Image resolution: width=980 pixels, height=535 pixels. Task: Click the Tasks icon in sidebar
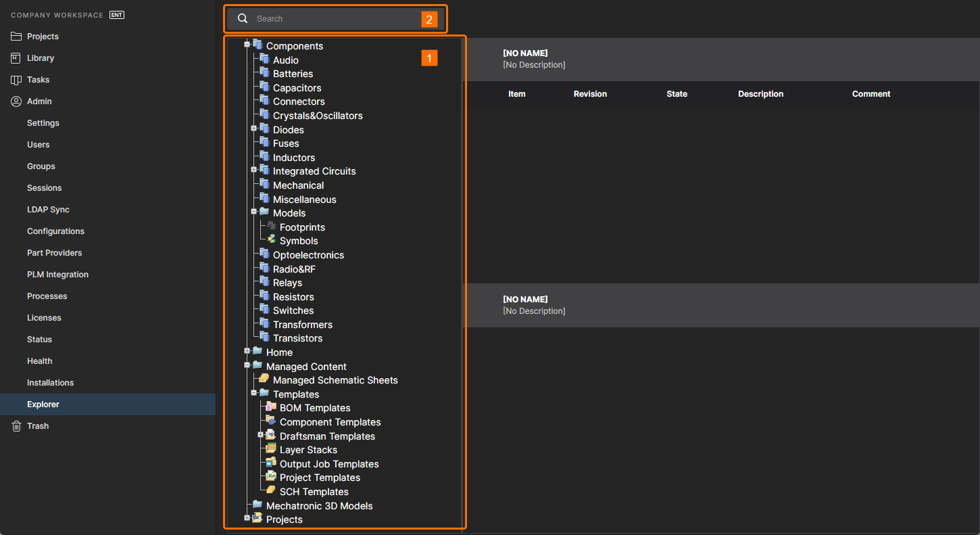(x=16, y=80)
